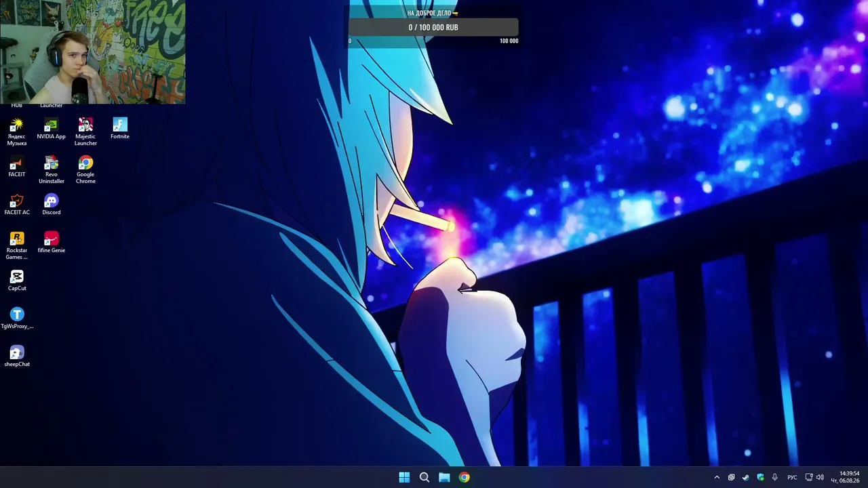Open the taskbar clock and date

click(x=846, y=477)
